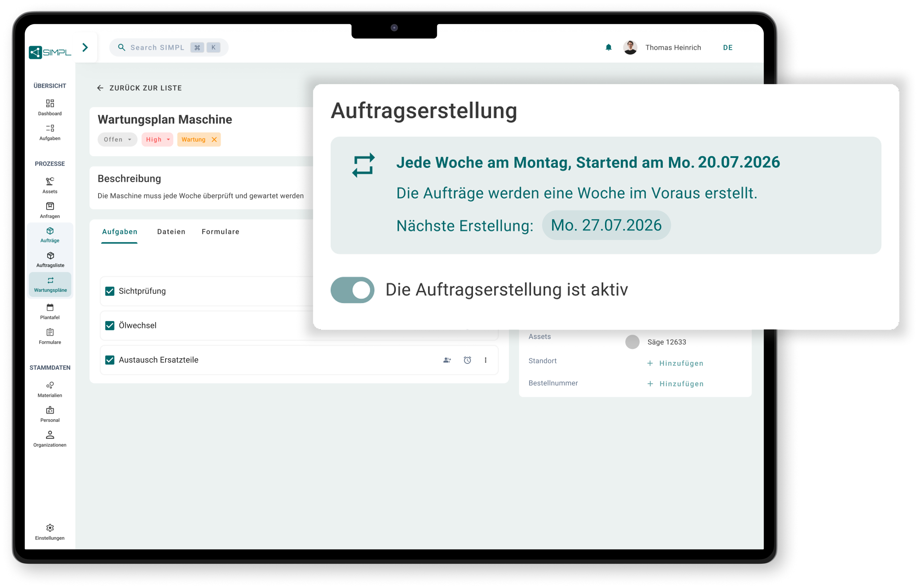Open Aufträge in sidebar
Image resolution: width=918 pixels, height=588 pixels.
click(x=50, y=235)
